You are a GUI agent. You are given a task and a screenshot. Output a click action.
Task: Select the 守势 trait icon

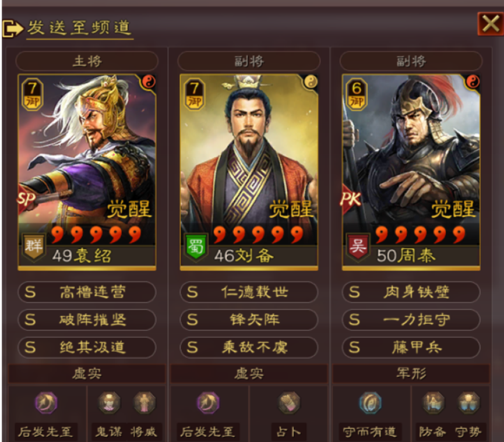point(468,402)
